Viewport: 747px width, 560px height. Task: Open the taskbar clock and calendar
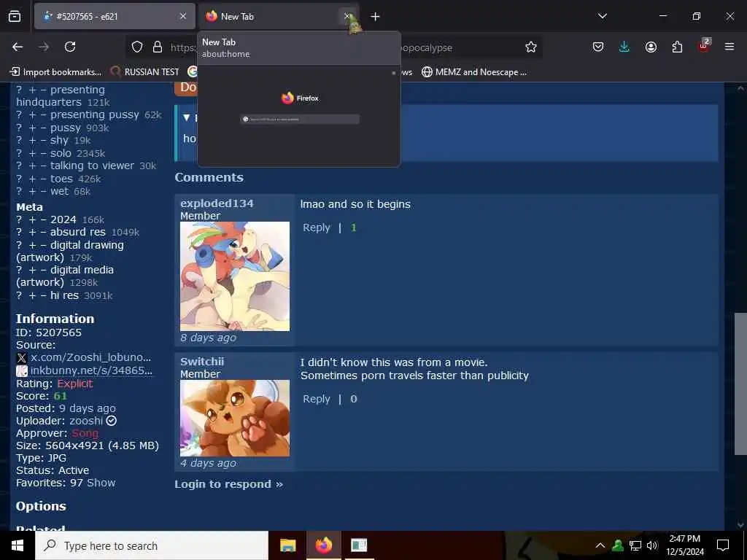click(x=684, y=545)
